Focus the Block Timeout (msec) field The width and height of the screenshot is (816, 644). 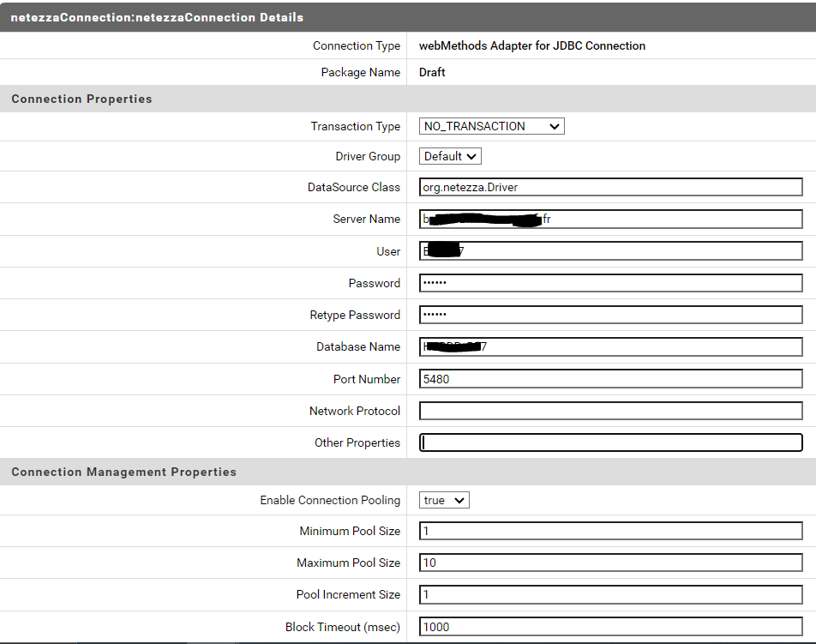[x=610, y=627]
